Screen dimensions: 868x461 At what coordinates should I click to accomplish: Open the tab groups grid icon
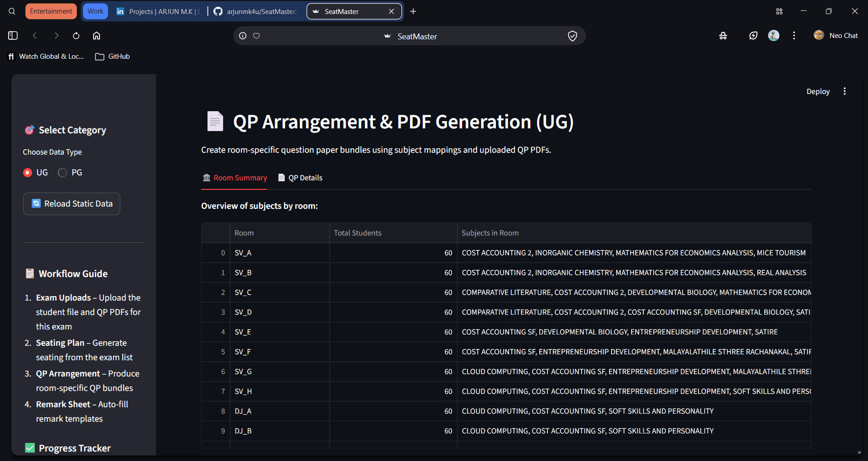(x=779, y=11)
